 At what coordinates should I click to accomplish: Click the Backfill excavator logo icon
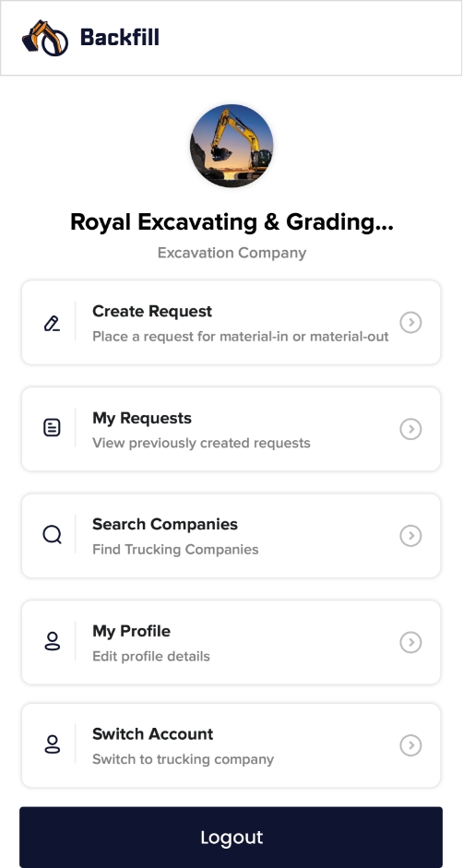[x=45, y=38]
